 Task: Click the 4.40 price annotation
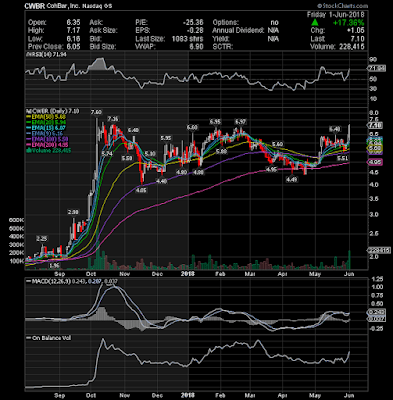pos(162,181)
